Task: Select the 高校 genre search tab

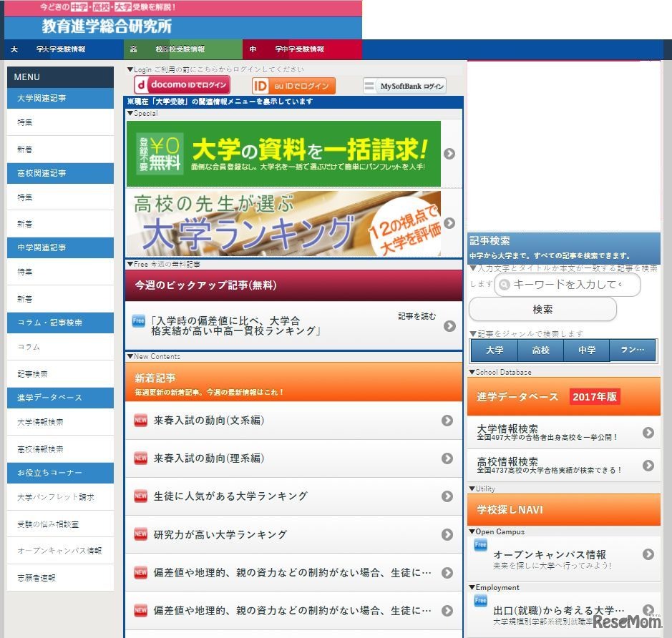Action: tap(540, 350)
